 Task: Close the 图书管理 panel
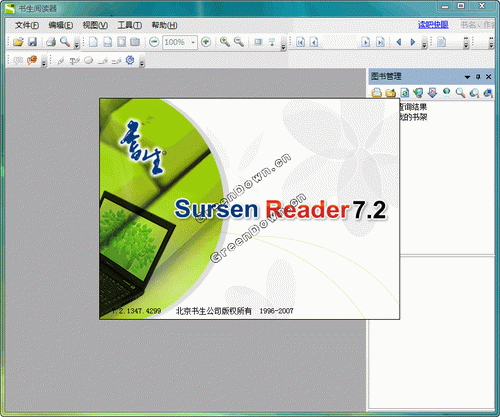point(489,77)
